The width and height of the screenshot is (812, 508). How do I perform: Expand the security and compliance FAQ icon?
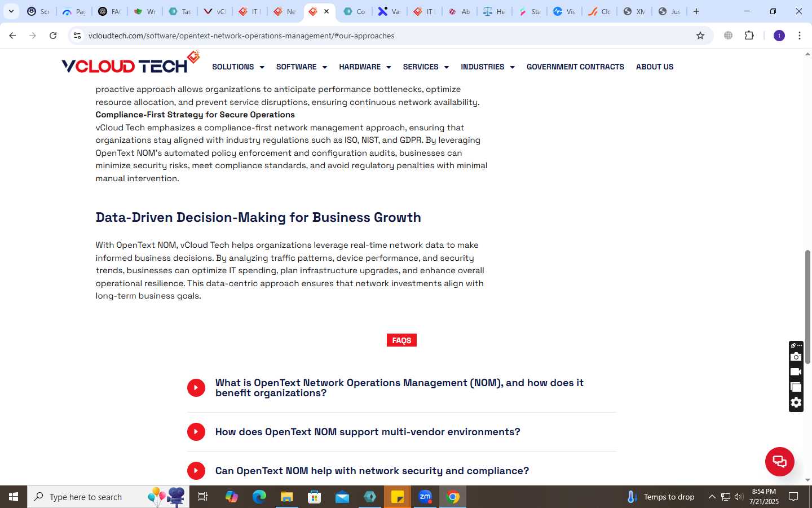(196, 471)
